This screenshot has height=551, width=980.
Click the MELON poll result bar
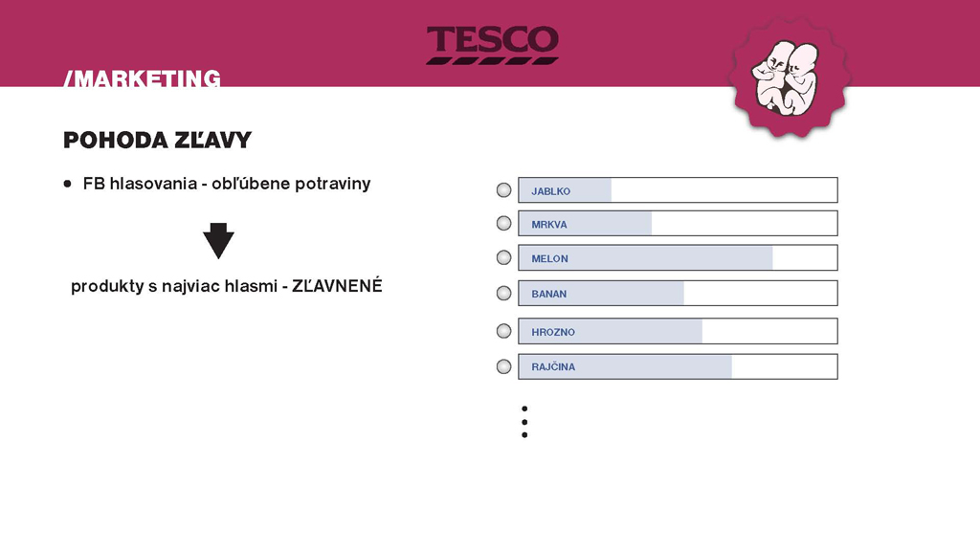coord(678,257)
